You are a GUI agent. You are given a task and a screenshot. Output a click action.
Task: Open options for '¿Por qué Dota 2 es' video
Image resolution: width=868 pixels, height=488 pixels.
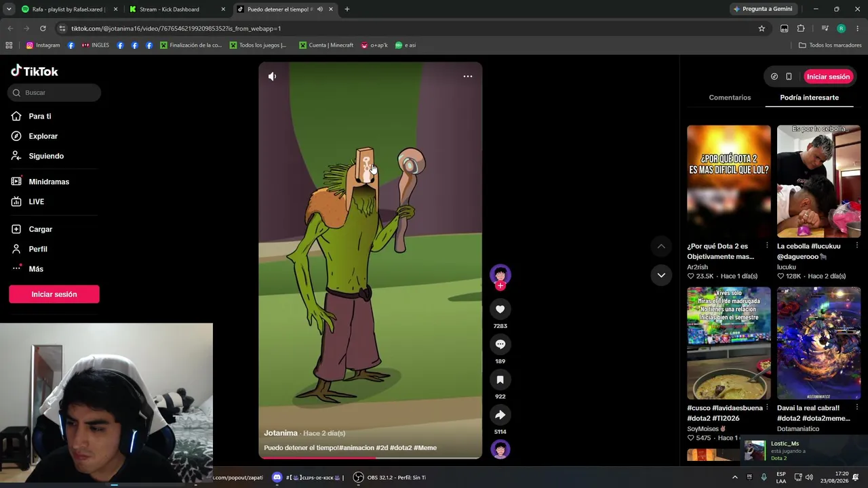point(767,246)
